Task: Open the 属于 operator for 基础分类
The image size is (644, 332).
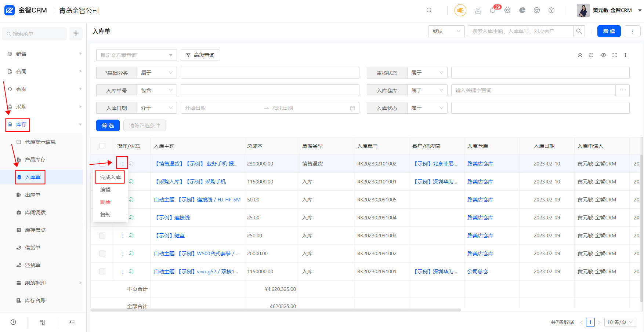Action: point(157,73)
